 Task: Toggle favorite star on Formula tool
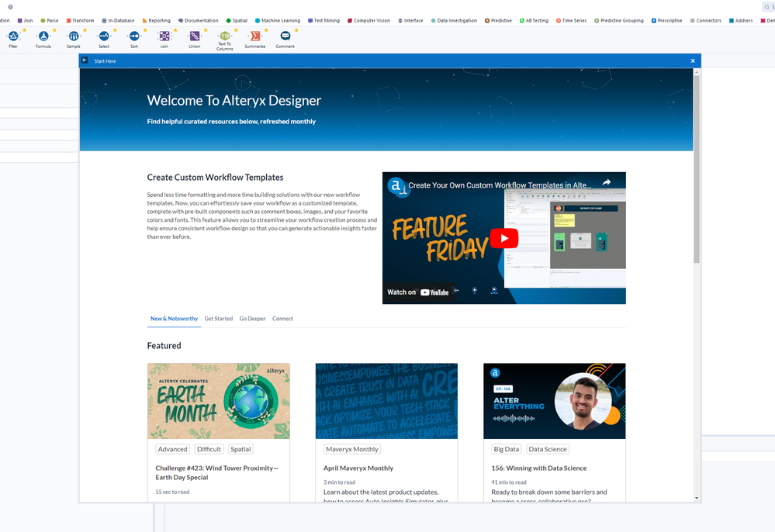[54, 30]
